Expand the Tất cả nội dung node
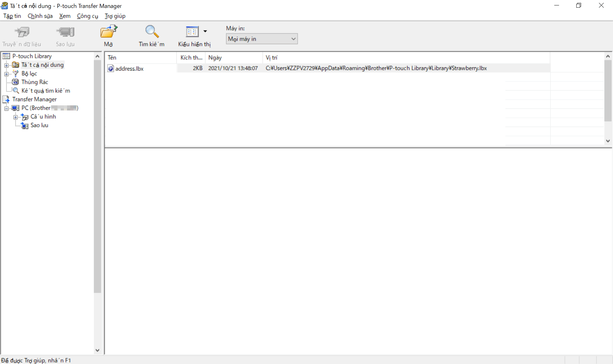 point(6,65)
